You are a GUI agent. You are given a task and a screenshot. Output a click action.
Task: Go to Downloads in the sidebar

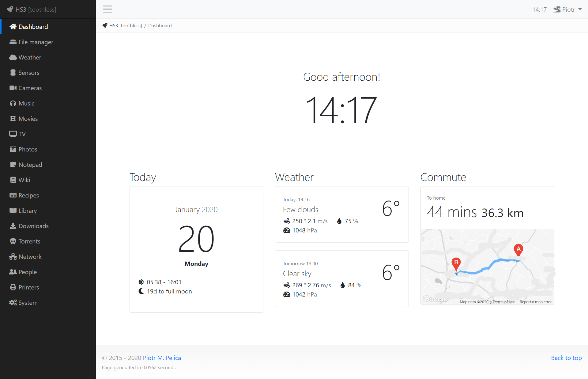point(33,226)
